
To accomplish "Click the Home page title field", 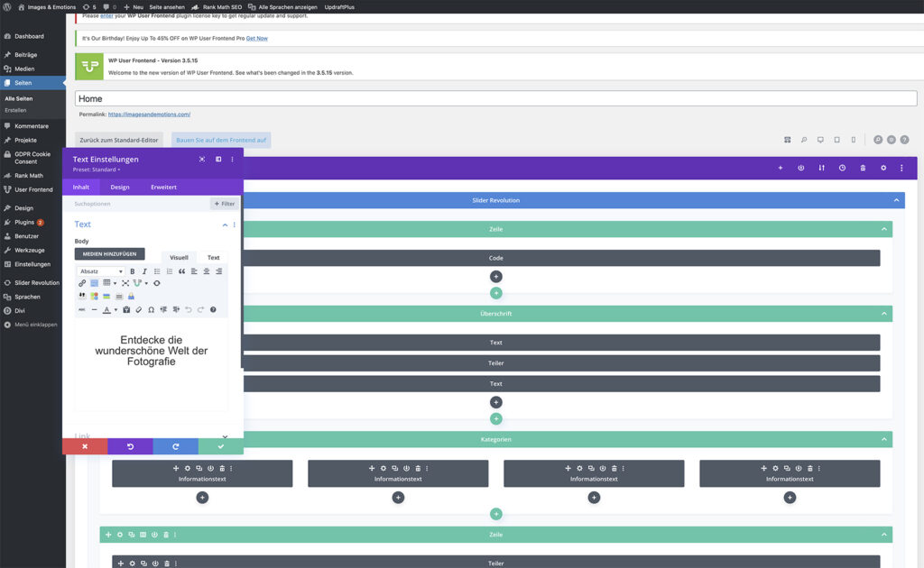I will pyautogui.click(x=495, y=99).
